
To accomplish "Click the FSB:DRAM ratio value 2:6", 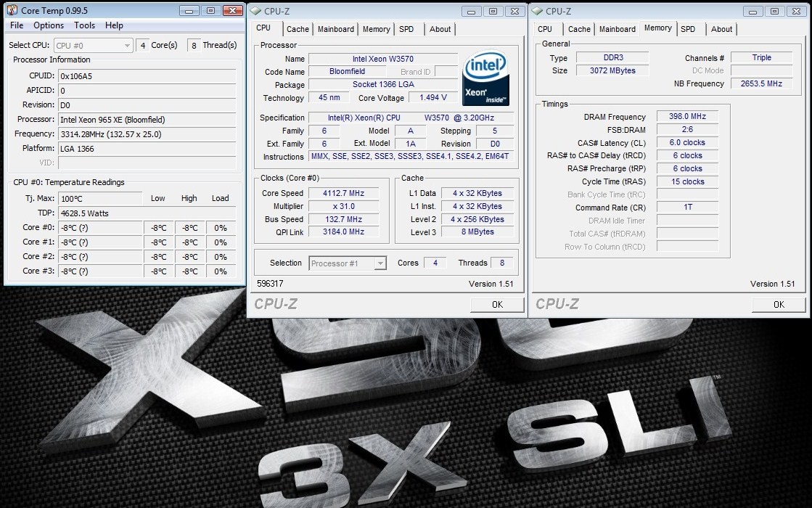I will point(687,129).
